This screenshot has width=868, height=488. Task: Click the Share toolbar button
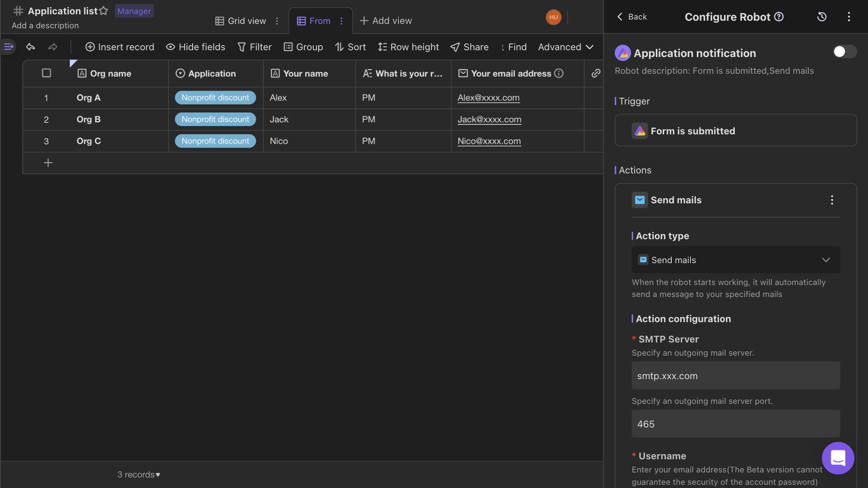pyautogui.click(x=469, y=47)
